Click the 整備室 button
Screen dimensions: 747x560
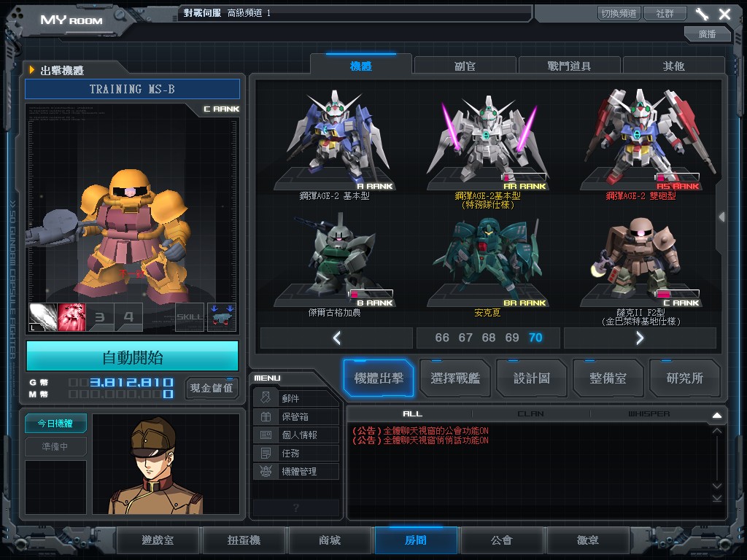point(608,378)
